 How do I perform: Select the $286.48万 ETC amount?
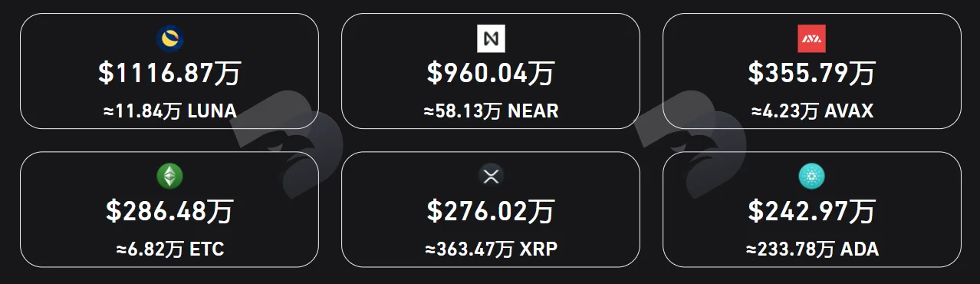click(169, 212)
